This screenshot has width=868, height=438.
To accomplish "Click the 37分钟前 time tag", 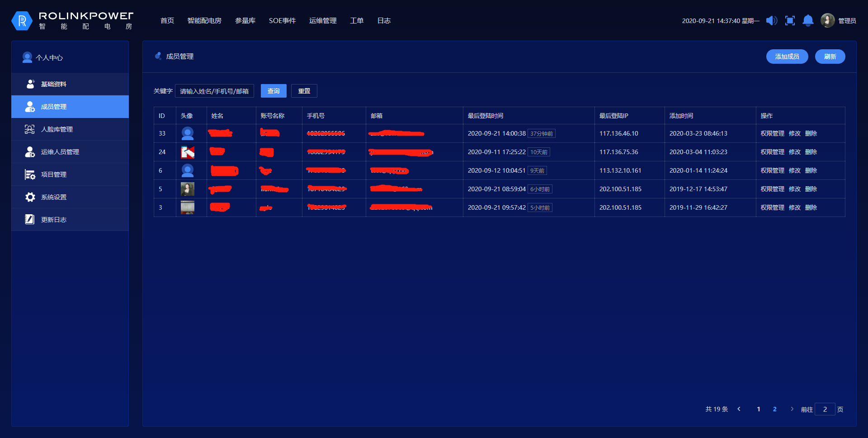I will [542, 134].
